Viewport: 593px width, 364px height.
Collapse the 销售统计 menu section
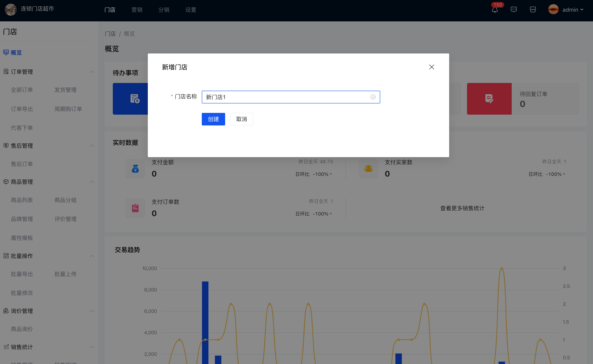click(92, 347)
